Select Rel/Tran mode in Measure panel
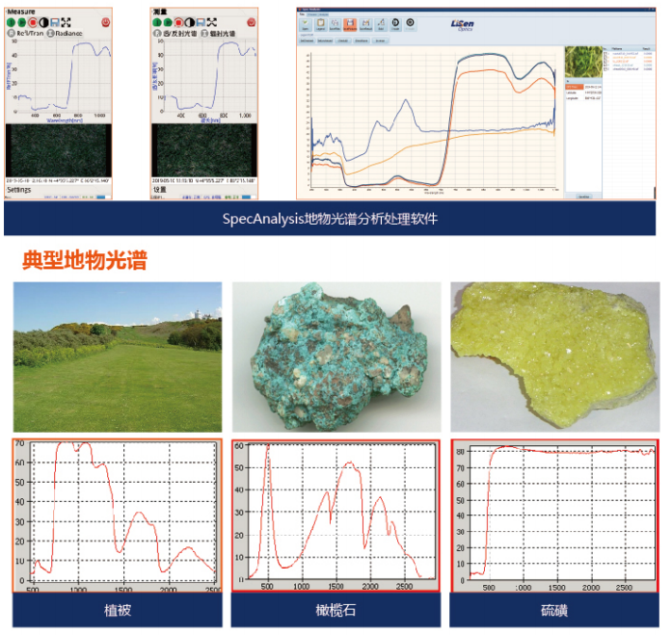The image size is (672, 635). pos(26,33)
